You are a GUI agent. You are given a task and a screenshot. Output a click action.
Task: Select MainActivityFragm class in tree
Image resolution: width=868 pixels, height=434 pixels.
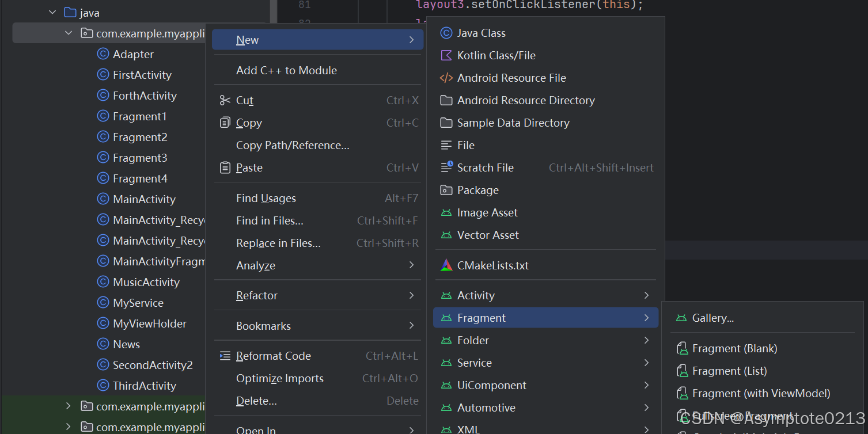[159, 261]
